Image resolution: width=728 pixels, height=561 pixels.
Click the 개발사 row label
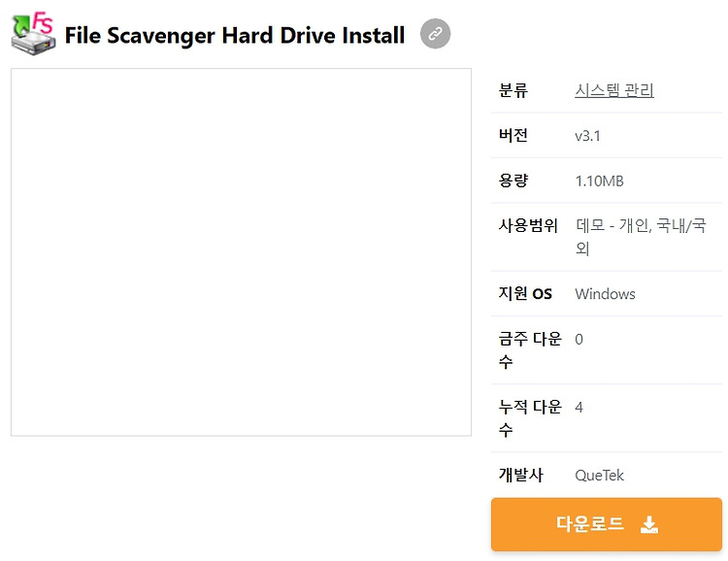[x=520, y=475]
